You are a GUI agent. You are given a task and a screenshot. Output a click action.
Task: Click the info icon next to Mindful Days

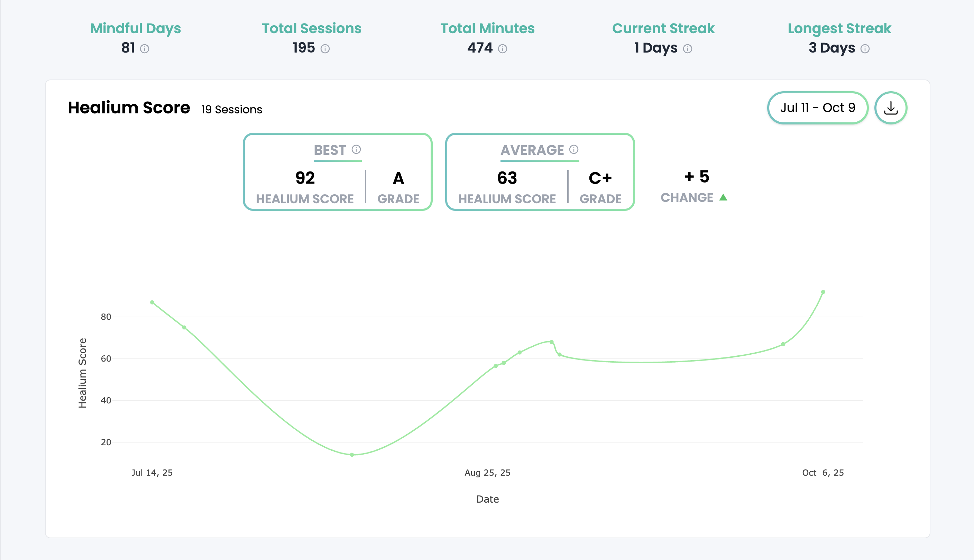(x=144, y=49)
